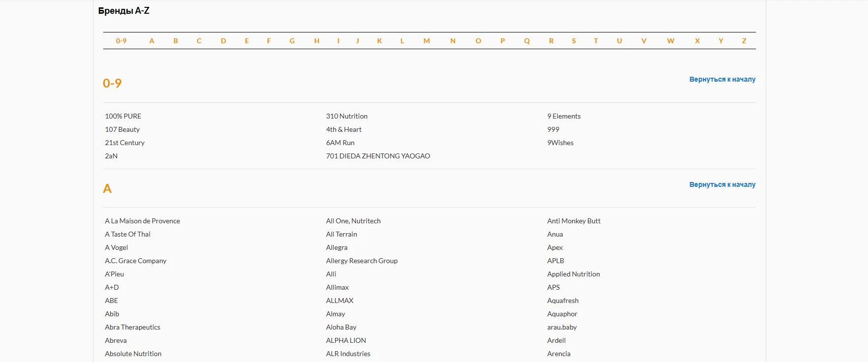Jump to the 0-9 section in the alphabet bar
This screenshot has height=362, width=868.
tap(121, 41)
